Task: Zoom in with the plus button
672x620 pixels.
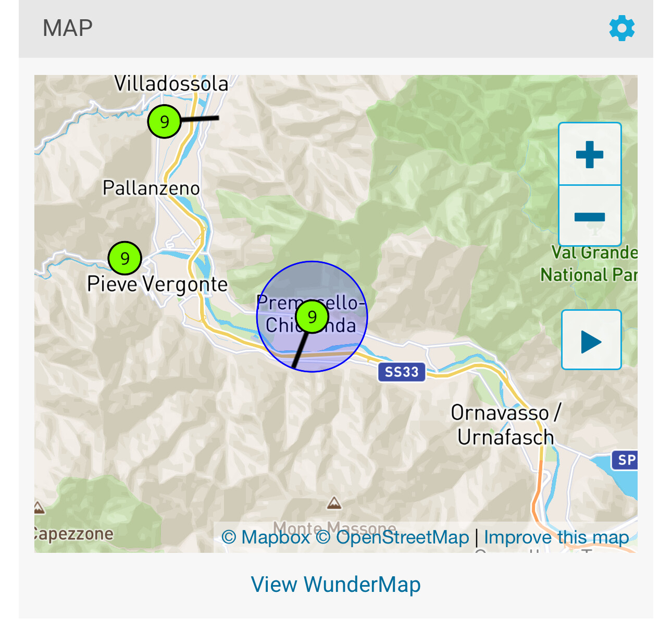Action: [590, 154]
